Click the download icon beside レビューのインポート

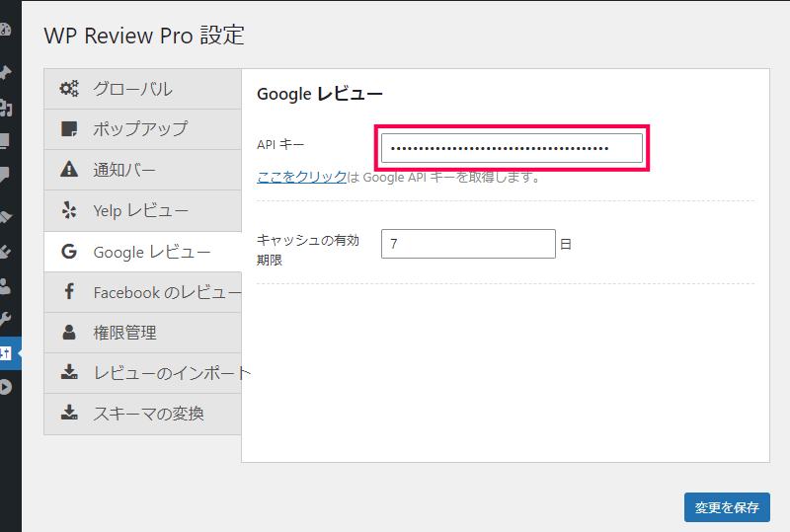click(69, 372)
